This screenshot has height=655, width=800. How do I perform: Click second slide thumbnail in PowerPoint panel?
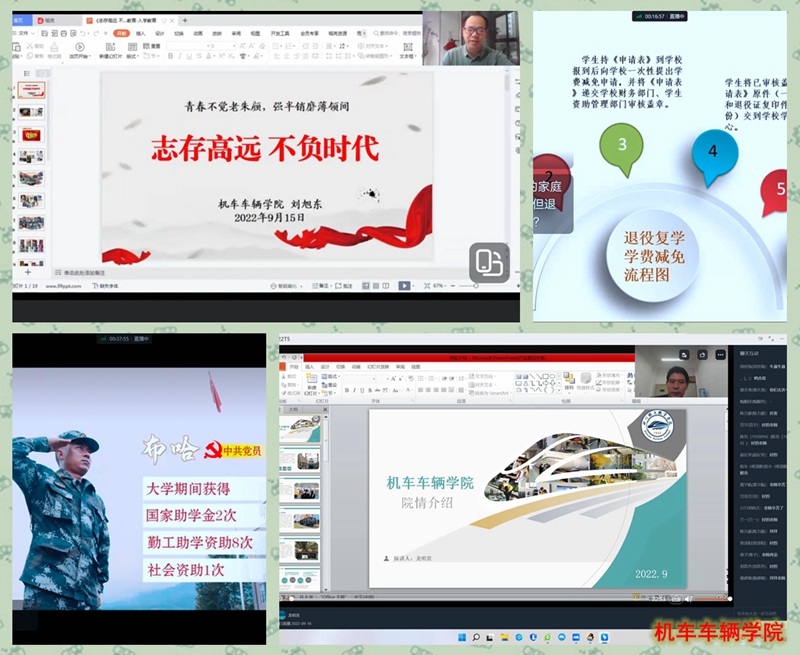coord(301,459)
